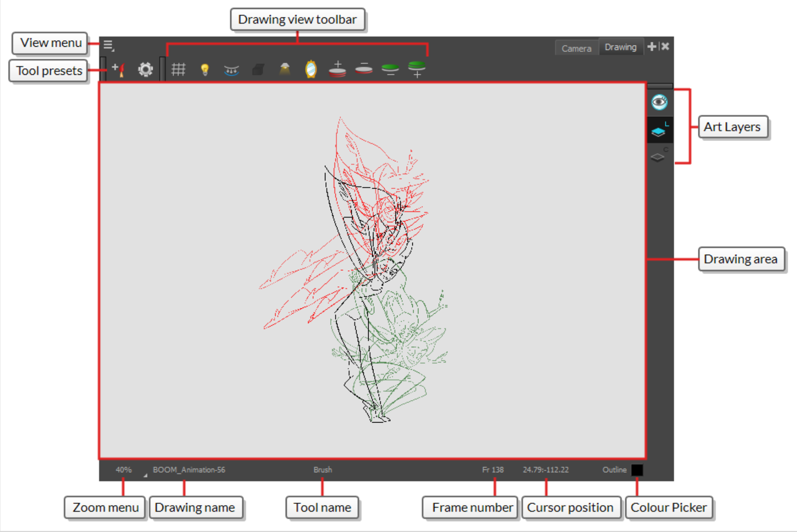Open the Shift and Trace mirror tool
The height and width of the screenshot is (532, 797).
311,69
